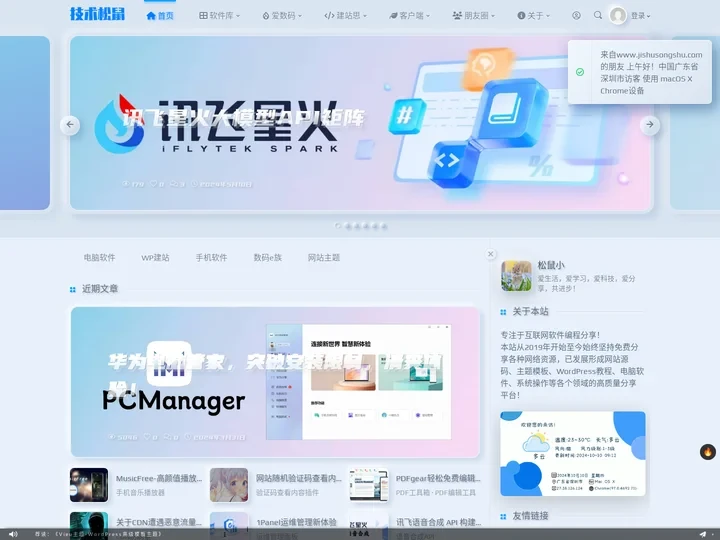Open the 松鼠小 author name
The image size is (720, 540).
point(551,265)
